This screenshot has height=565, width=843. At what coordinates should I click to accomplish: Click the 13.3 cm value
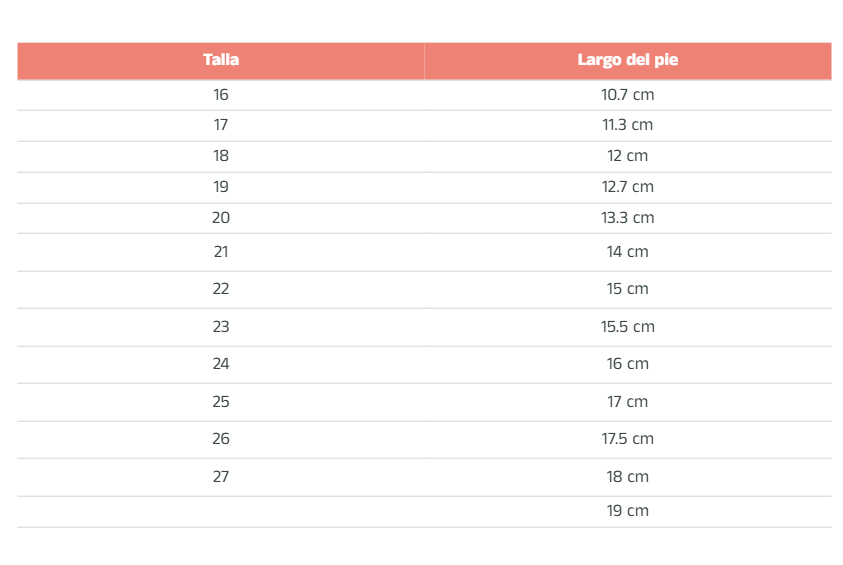point(627,218)
